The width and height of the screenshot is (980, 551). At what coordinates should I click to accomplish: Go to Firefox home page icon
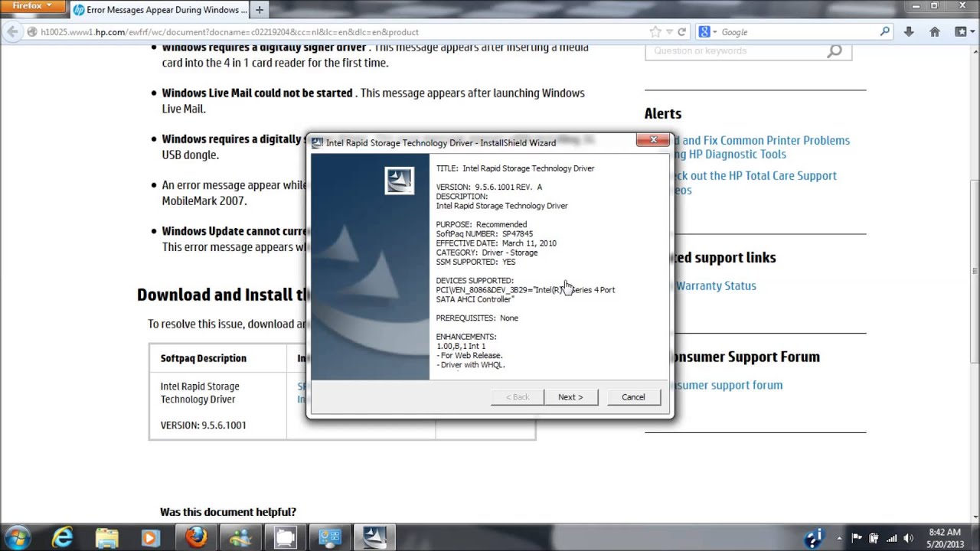click(x=934, y=32)
